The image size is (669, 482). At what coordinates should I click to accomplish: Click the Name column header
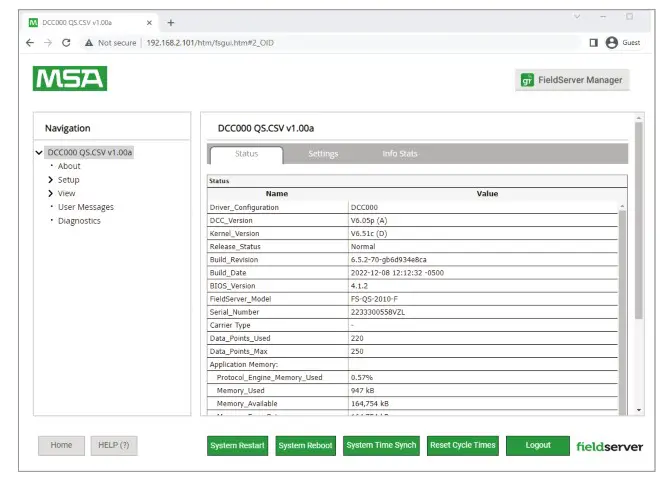(x=277, y=194)
